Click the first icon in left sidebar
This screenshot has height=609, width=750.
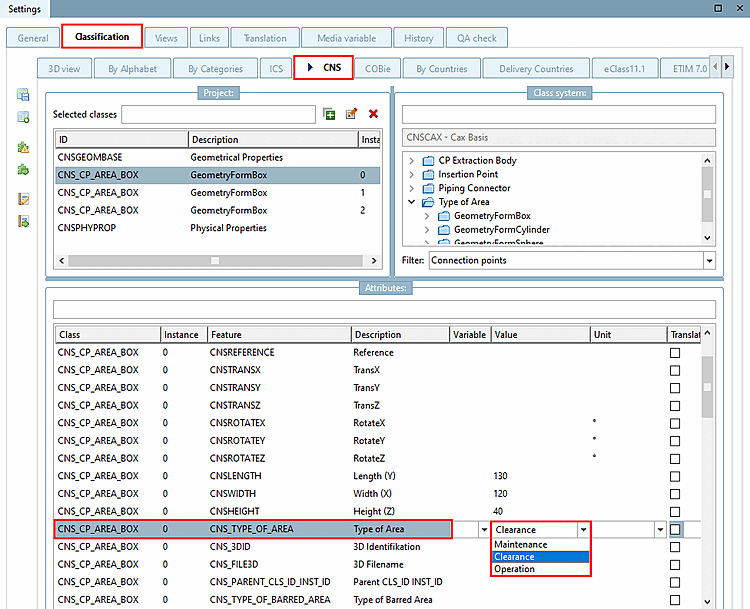click(22, 95)
